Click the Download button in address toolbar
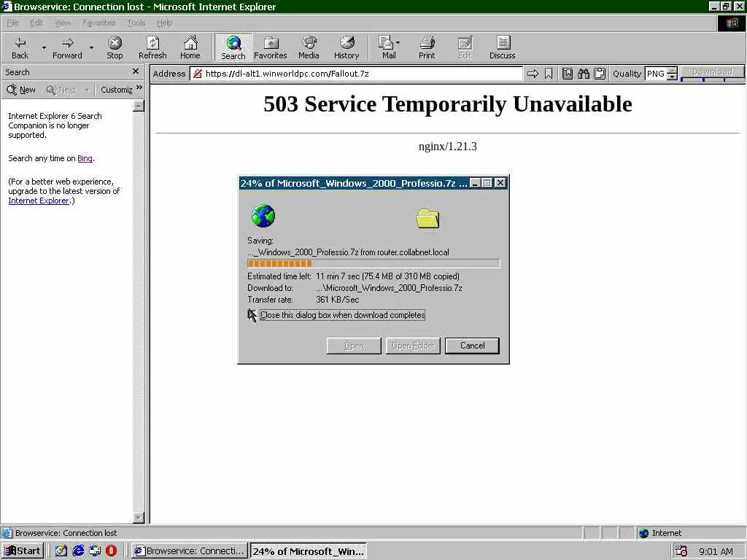Viewport: 747px width, 560px height. coord(712,72)
